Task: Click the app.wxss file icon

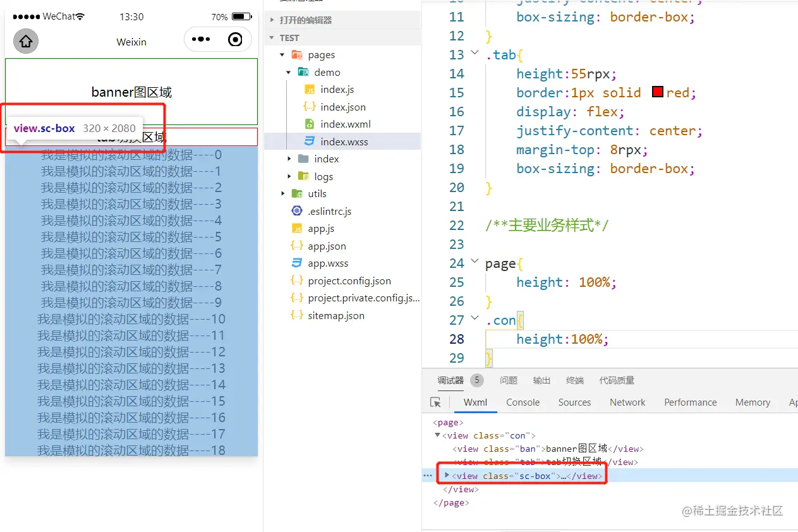Action: pyautogui.click(x=297, y=263)
